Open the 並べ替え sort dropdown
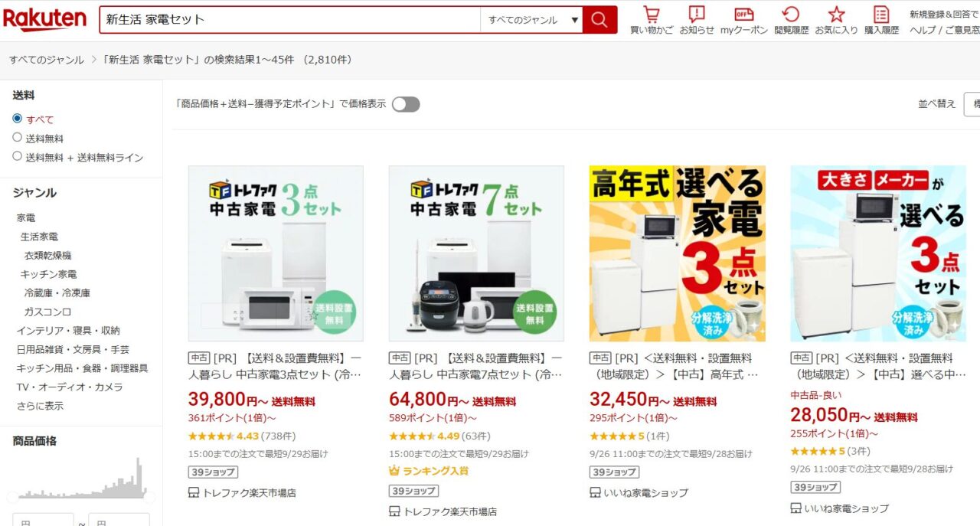The image size is (980, 526). tap(972, 103)
